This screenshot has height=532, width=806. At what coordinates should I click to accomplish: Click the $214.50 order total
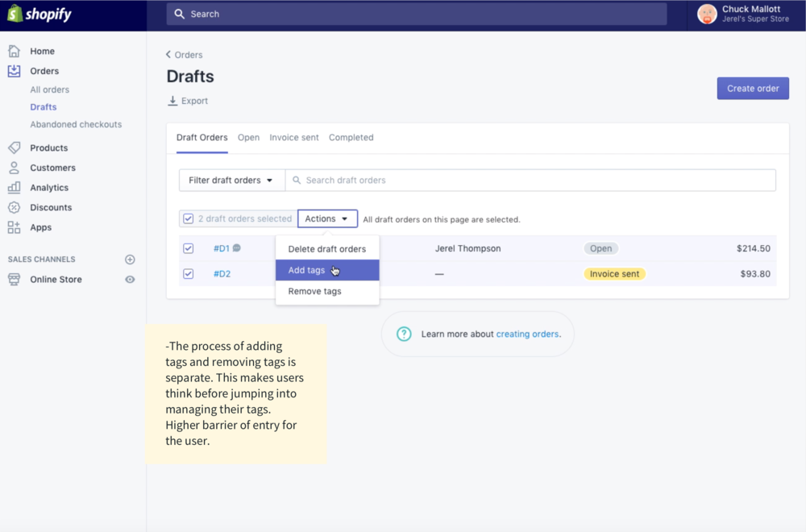(754, 248)
